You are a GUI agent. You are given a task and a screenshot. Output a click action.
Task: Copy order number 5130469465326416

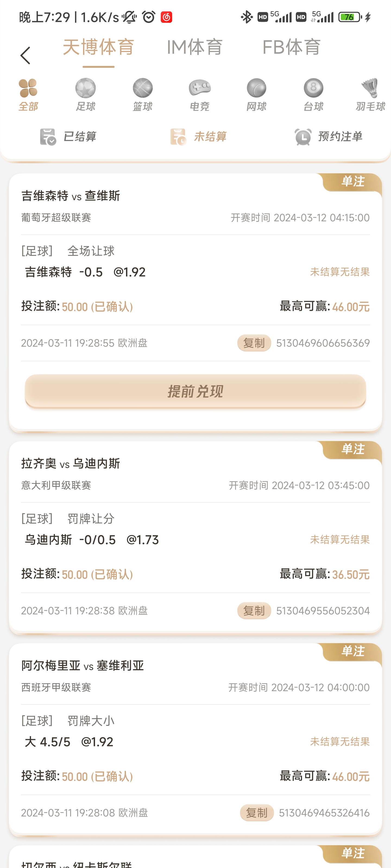click(257, 813)
